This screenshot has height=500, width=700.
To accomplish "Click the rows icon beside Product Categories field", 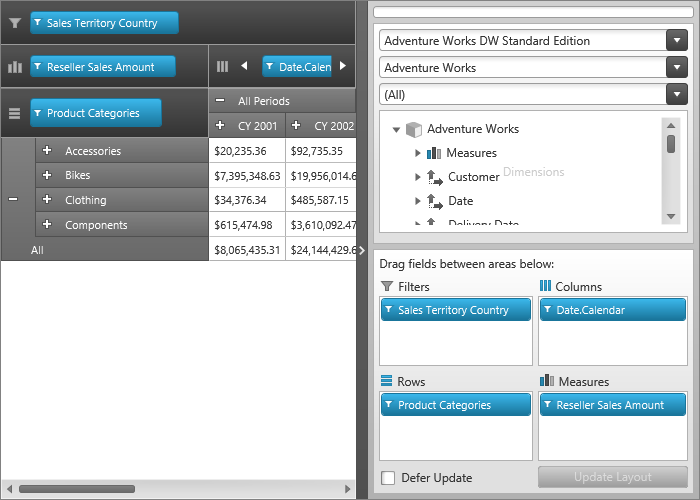I will (14, 113).
